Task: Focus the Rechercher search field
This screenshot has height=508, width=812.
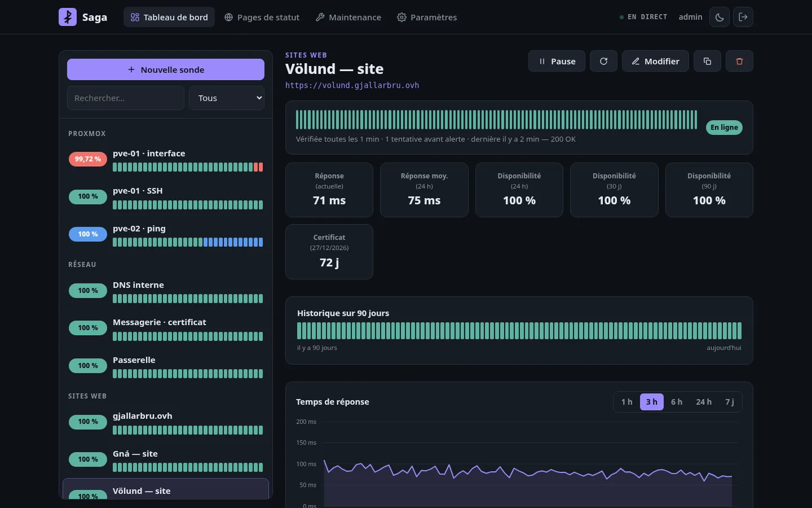Action: tap(126, 98)
